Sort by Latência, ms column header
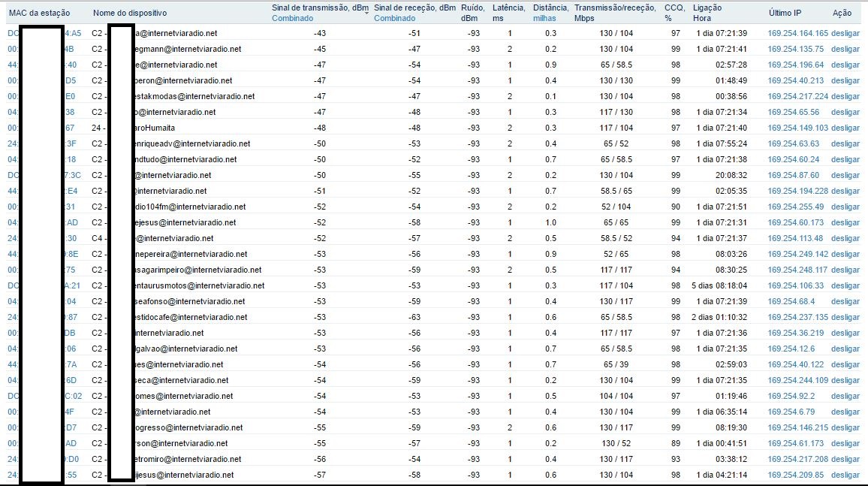This screenshot has height=486, width=868. coord(509,13)
